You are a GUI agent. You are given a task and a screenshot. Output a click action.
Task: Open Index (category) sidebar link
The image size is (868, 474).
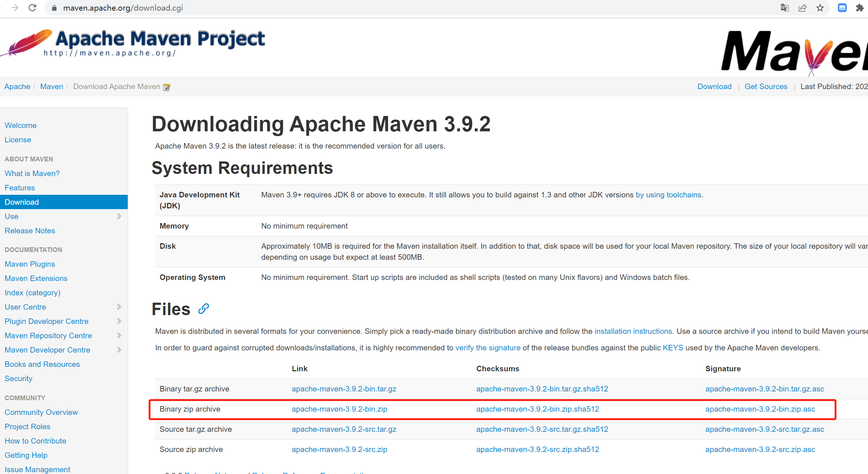click(33, 293)
